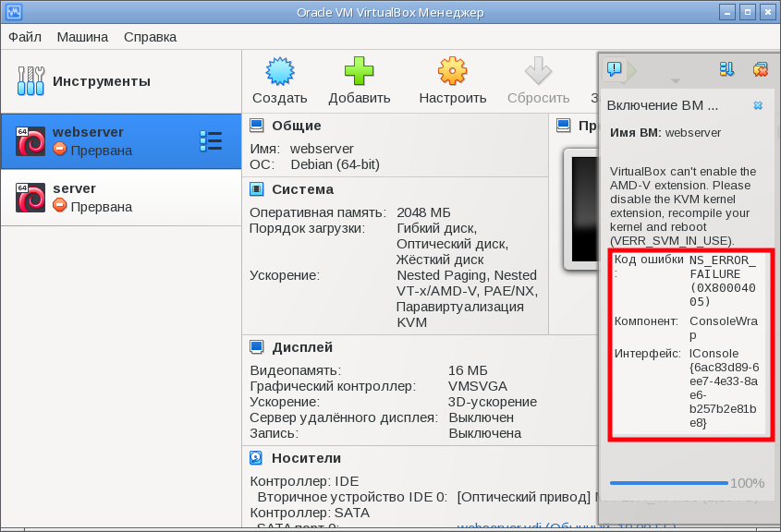Toggle notification sort order icon
This screenshot has width=781, height=532.
tap(726, 69)
